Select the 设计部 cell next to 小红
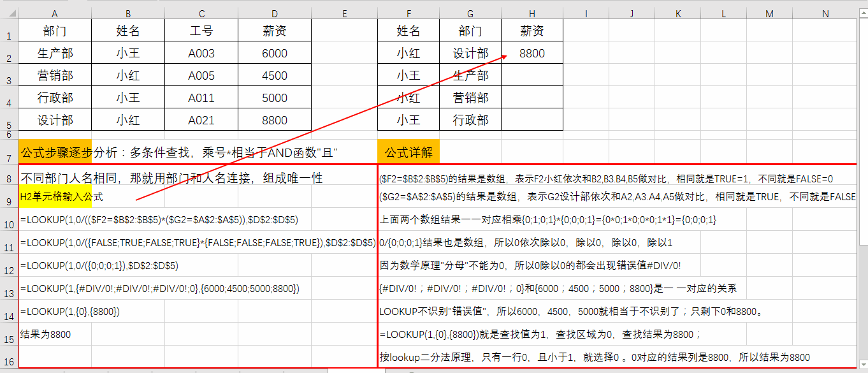This screenshot has width=868, height=373. point(470,53)
